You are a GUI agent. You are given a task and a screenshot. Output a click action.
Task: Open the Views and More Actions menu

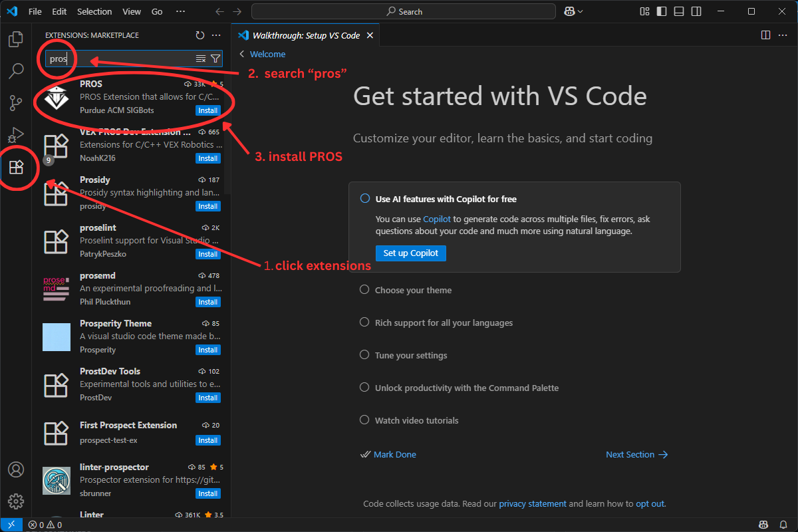[216, 35]
